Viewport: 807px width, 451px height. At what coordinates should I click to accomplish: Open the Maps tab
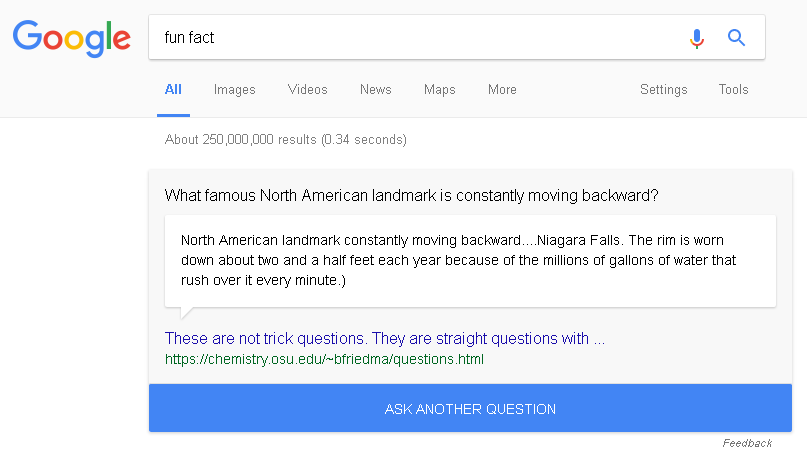[440, 90]
